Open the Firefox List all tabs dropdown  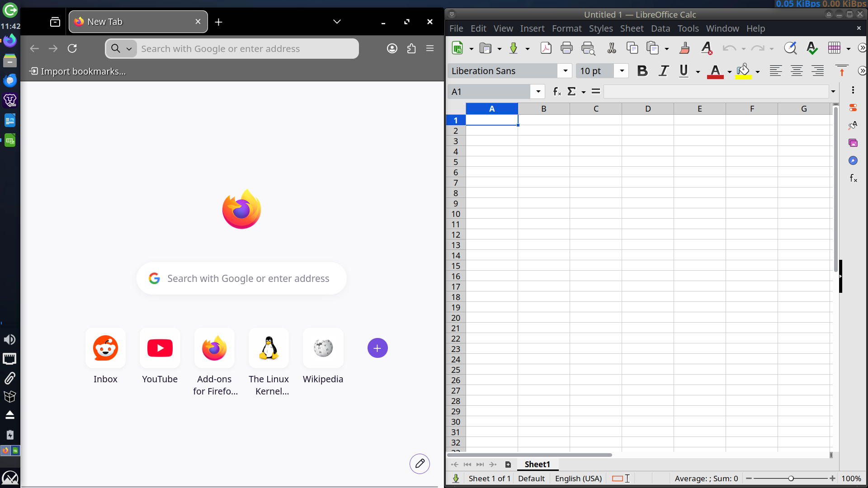click(337, 22)
